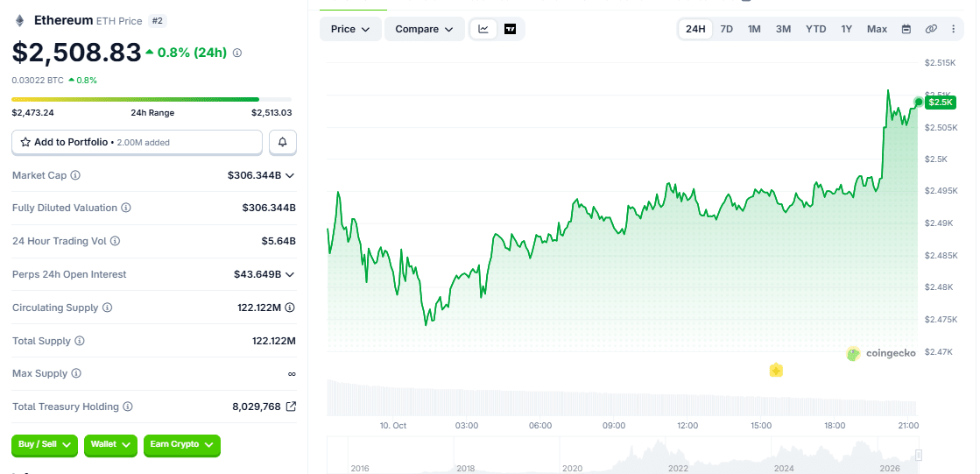Open info icon next to 24h change
The image size is (980, 474).
pos(236,53)
